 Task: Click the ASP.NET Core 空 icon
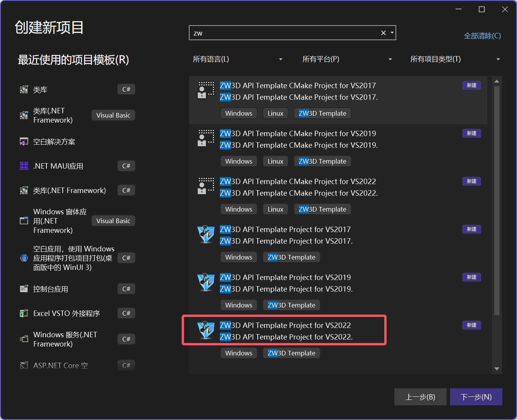tap(24, 365)
